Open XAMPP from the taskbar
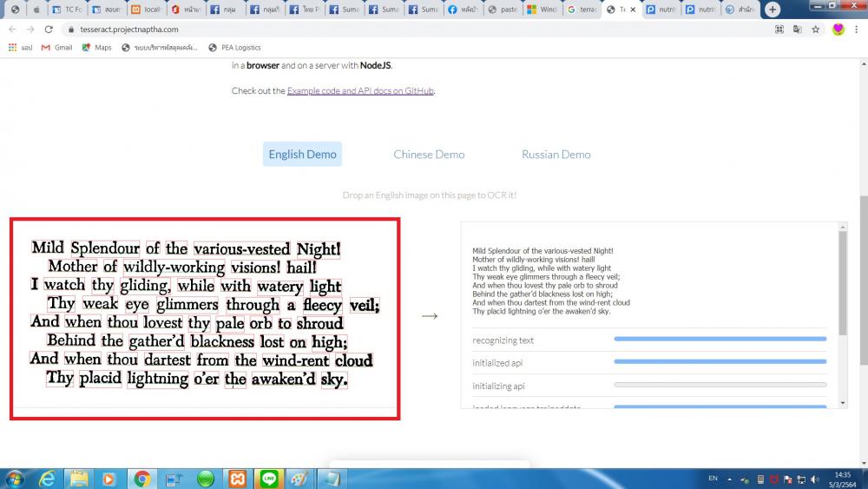The width and height of the screenshot is (868, 489). tap(238, 479)
